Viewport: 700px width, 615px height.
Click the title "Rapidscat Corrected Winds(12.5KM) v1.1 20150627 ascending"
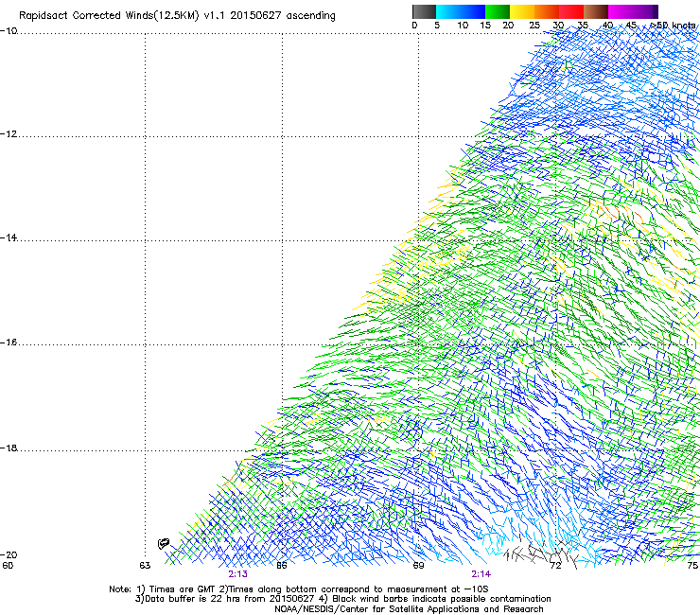[177, 16]
